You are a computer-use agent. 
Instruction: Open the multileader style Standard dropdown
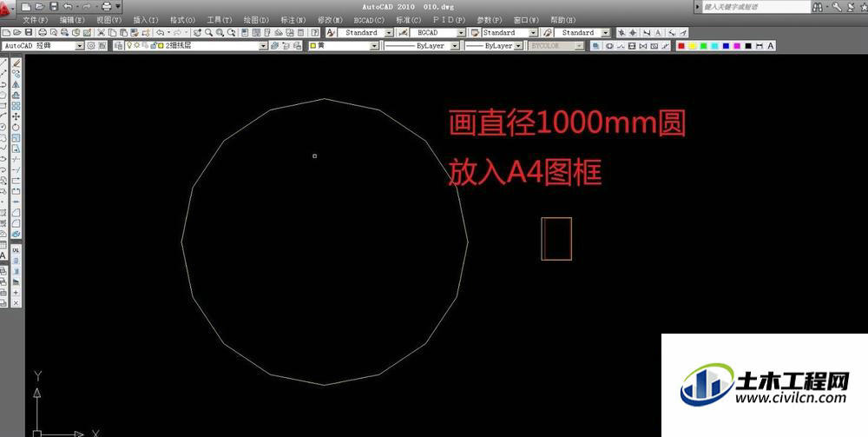click(606, 33)
